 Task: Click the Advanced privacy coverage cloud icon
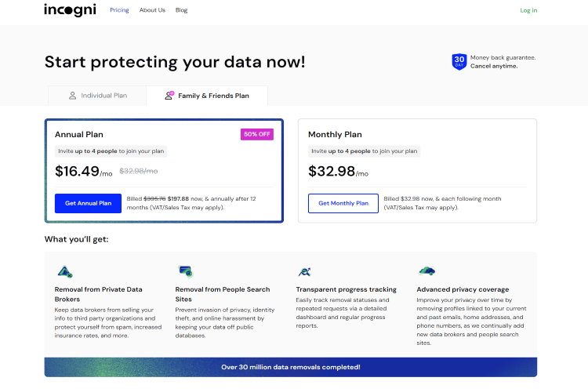[x=426, y=270]
